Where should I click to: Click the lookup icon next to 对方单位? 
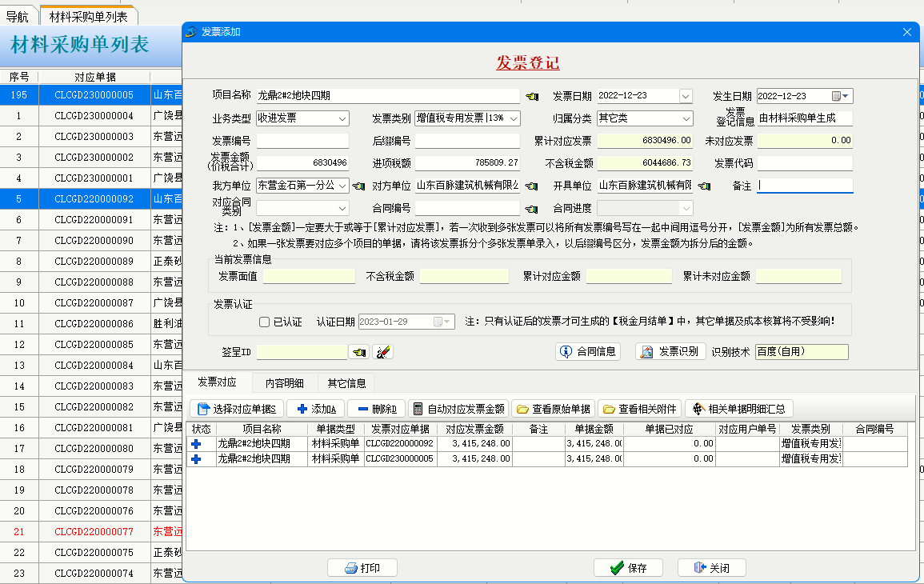coord(532,186)
